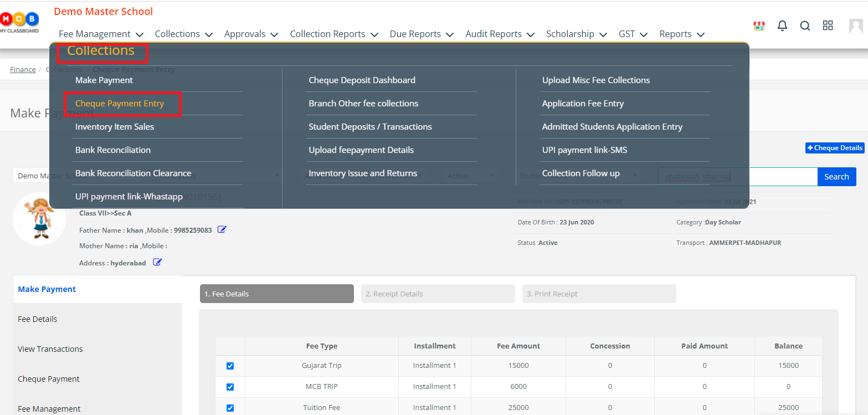Click the student avatar picture
This screenshot has width=868, height=415.
[x=39, y=219]
